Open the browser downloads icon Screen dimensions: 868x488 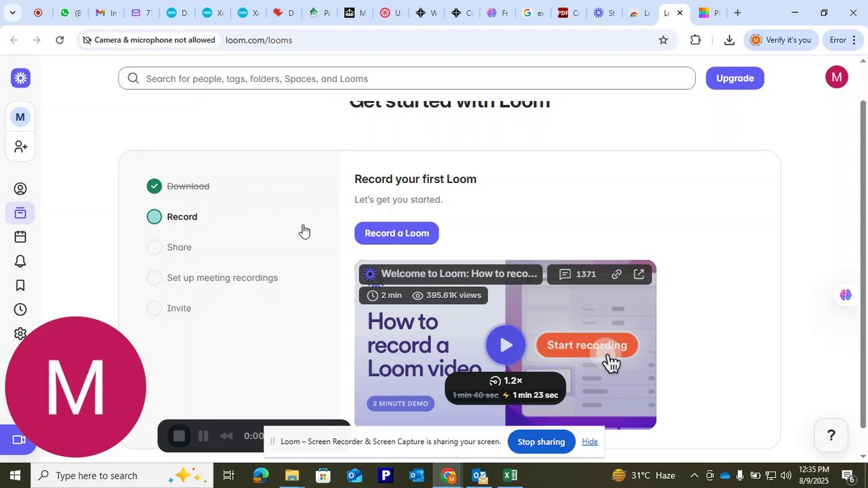click(729, 40)
